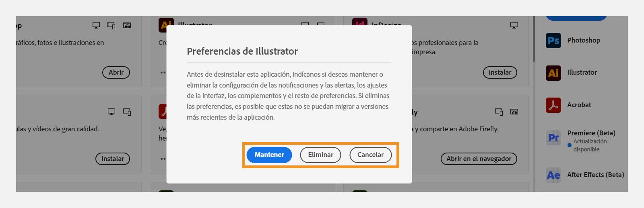Screen dimensions: 644x208
Task: Click the desktop-and-mobile icon on Photoshop card
Action: pos(111,25)
